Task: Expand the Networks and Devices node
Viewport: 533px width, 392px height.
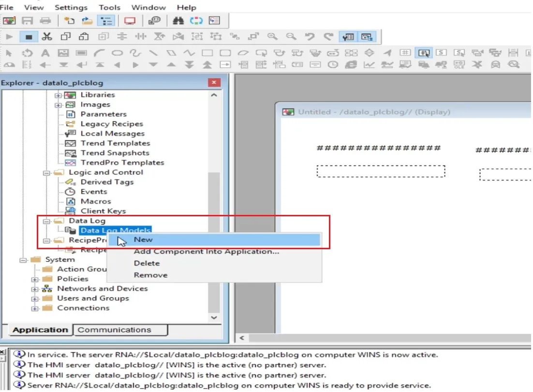Action: [35, 289]
